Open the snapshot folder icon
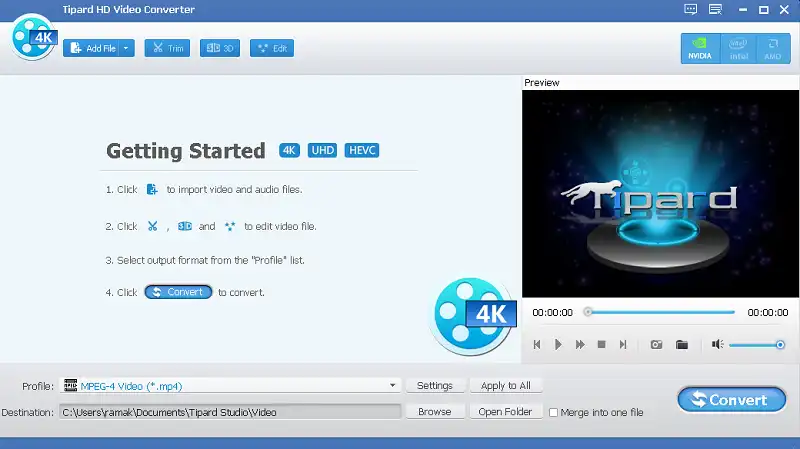This screenshot has width=800, height=449. (682, 344)
